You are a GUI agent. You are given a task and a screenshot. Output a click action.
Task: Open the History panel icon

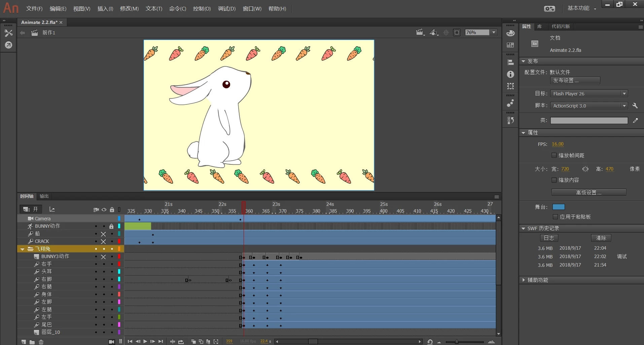click(510, 120)
